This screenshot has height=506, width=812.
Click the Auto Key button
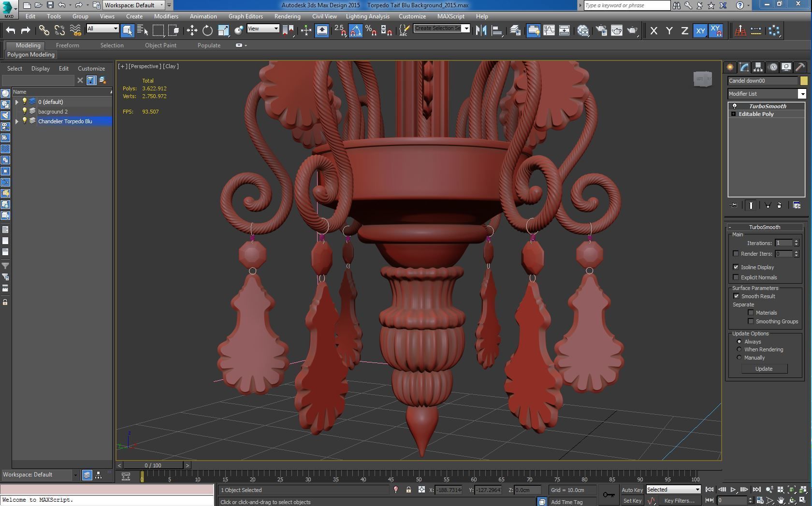coord(632,490)
